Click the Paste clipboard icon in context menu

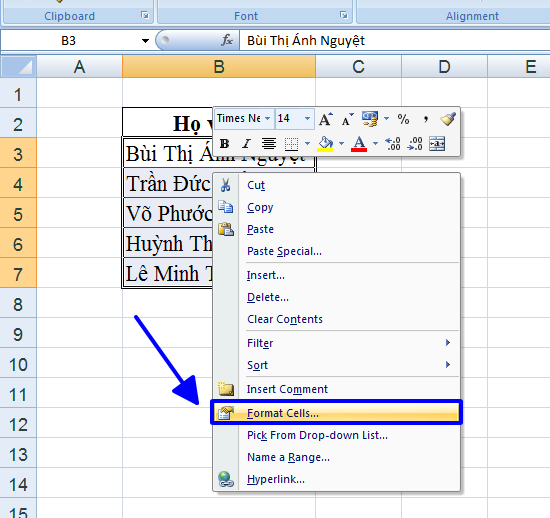point(226,229)
